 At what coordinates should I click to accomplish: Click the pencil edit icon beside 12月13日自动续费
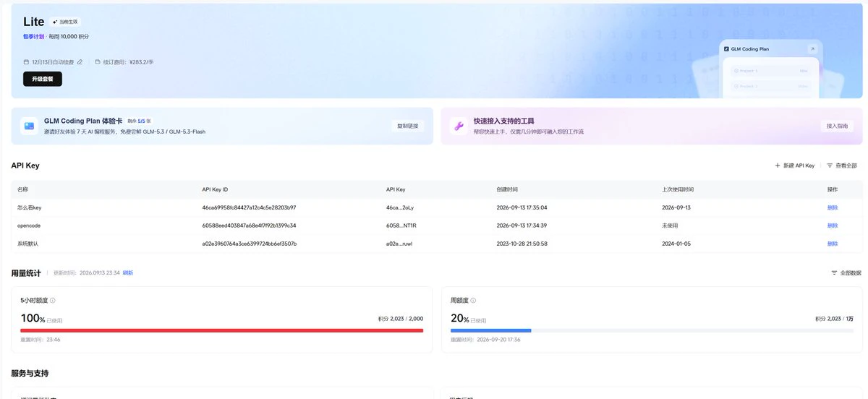coord(80,62)
